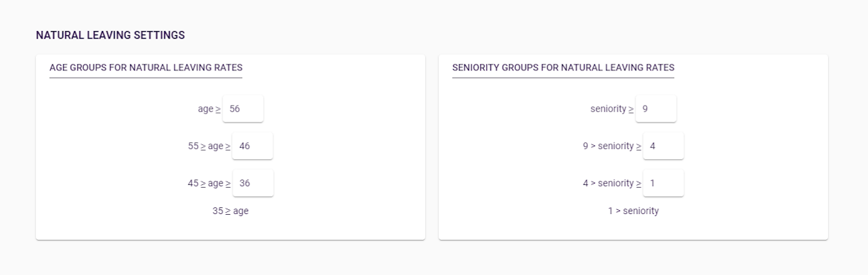Focus the 55 ≥ age ≥ input showing 46
This screenshot has height=275, width=868.
coord(252,146)
